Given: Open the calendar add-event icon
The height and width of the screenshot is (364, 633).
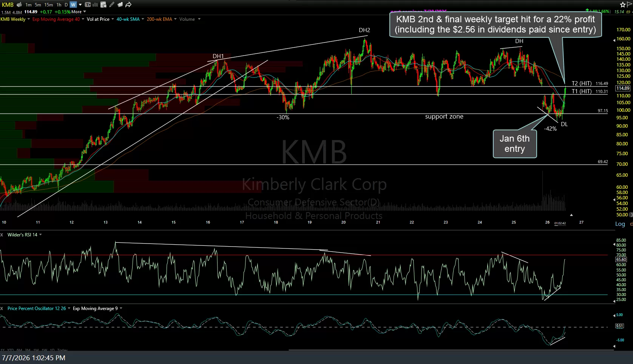Looking at the screenshot, I should pos(103,5).
